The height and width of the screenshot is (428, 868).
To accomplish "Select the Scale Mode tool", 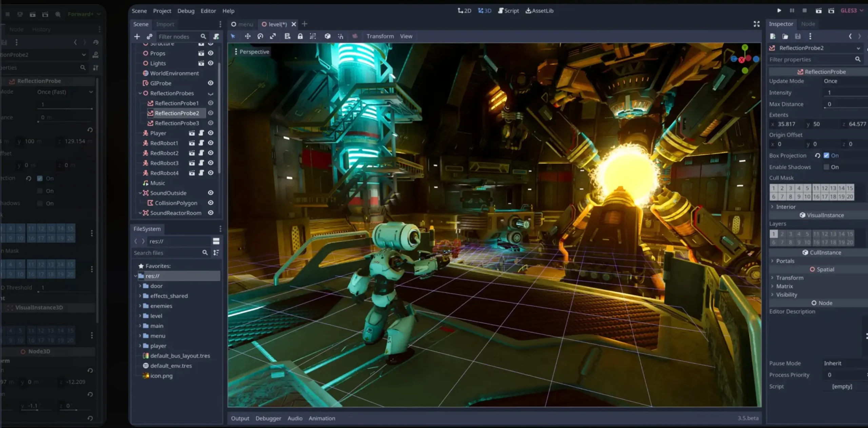I will click(273, 36).
